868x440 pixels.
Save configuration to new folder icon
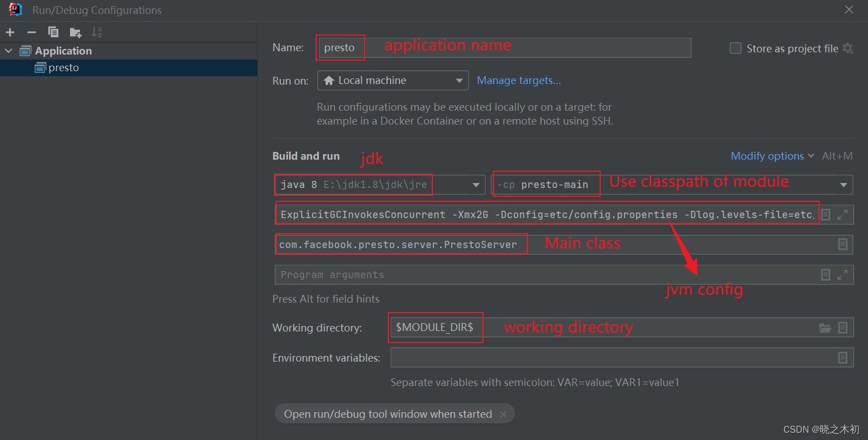pos(76,33)
